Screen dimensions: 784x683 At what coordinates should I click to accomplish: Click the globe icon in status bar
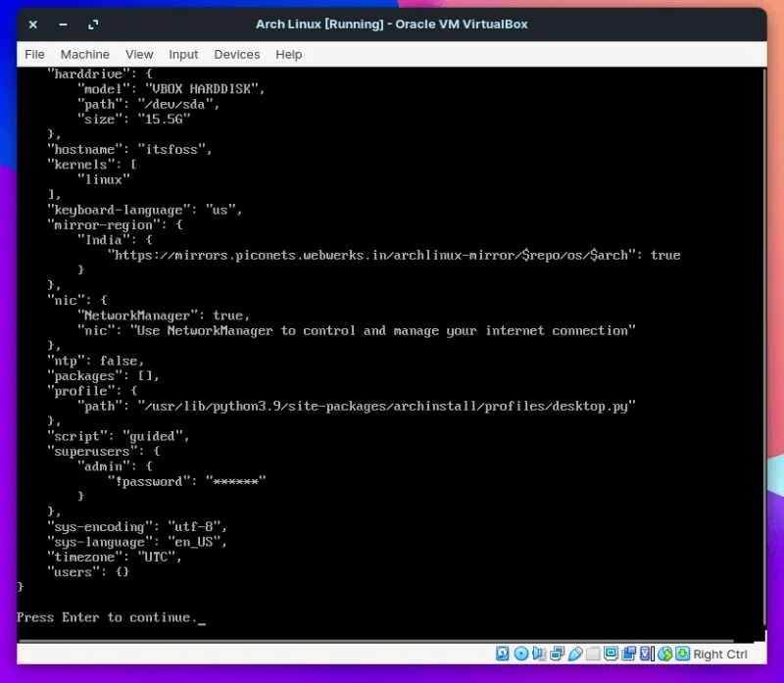pyautogui.click(x=666, y=654)
